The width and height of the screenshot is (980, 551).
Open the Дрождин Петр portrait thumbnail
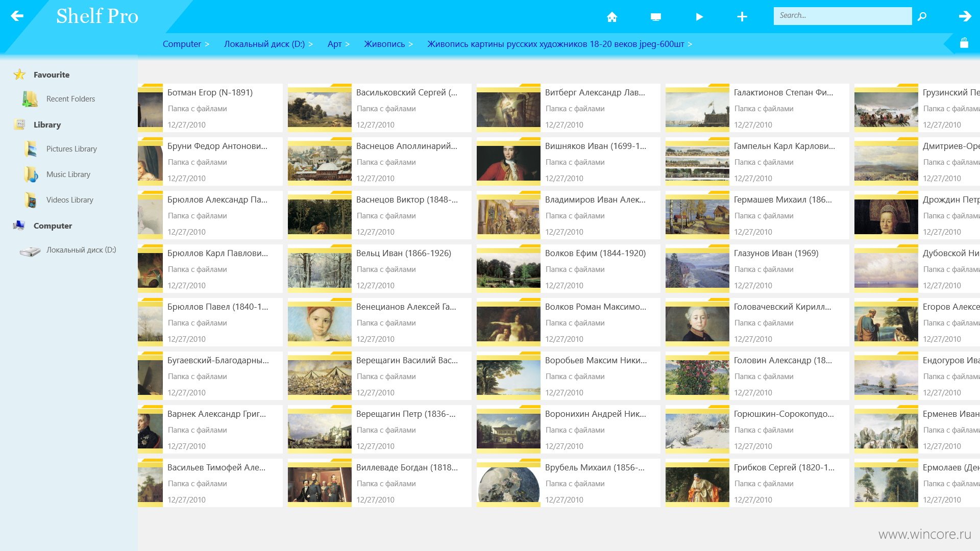click(x=886, y=215)
